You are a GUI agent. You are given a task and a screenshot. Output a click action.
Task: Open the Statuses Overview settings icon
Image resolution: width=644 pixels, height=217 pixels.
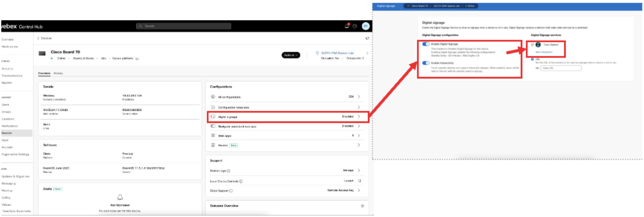[362, 206]
